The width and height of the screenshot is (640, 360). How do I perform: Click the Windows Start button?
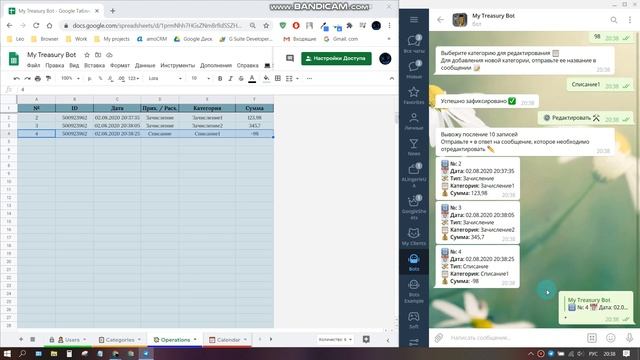click(x=7, y=353)
